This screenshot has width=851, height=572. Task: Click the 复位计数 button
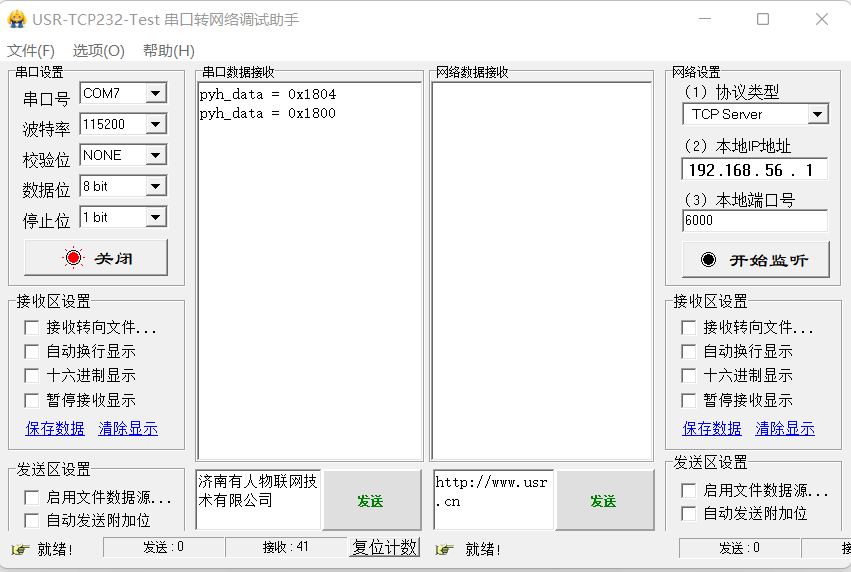(385, 547)
